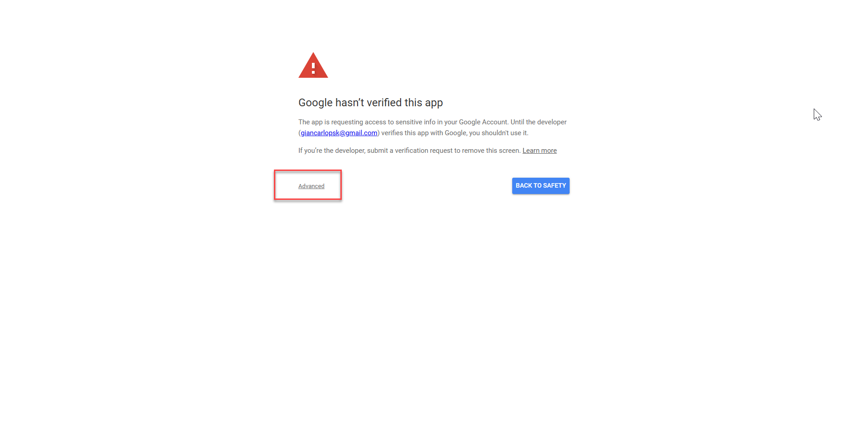Click the phrase "verifies this app with Google"
The image size is (868, 430).
pos(423,133)
